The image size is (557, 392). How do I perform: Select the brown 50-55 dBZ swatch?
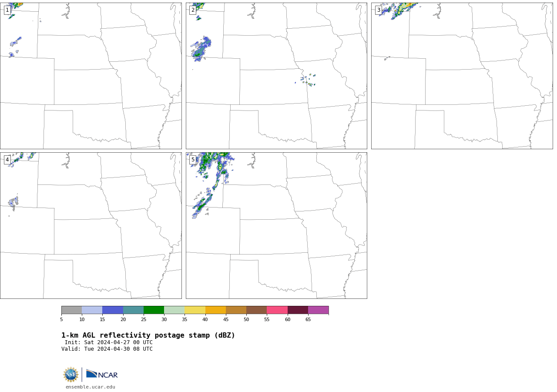[257, 310]
